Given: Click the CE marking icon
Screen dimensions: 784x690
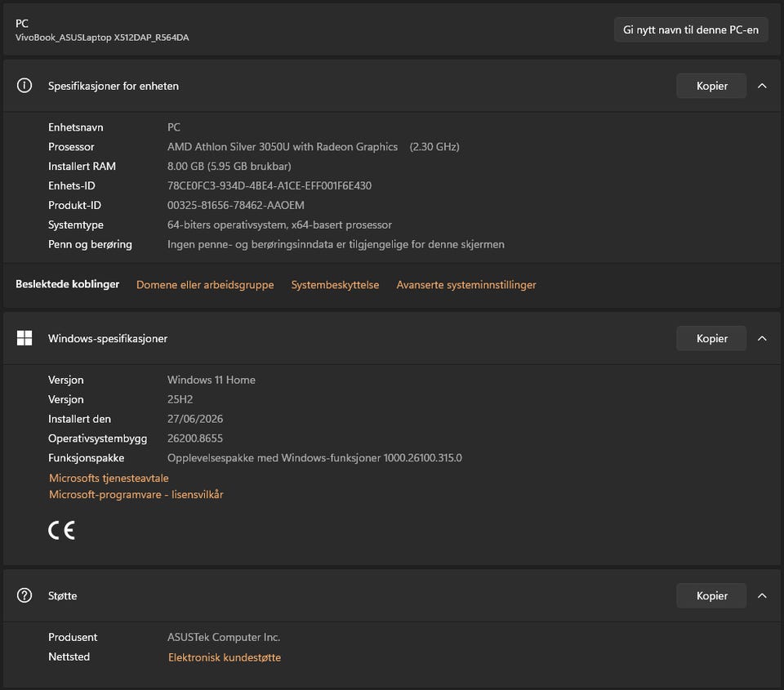Looking at the screenshot, I should 61,530.
